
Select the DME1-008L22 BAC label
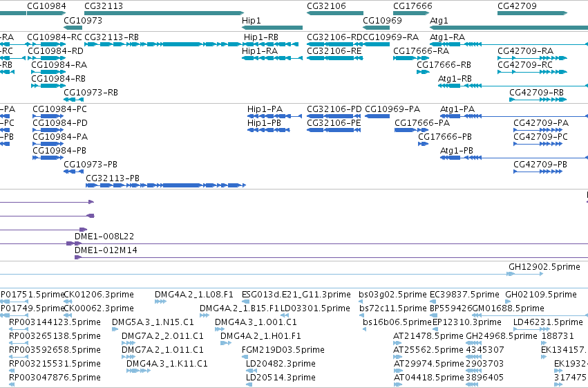coord(104,237)
